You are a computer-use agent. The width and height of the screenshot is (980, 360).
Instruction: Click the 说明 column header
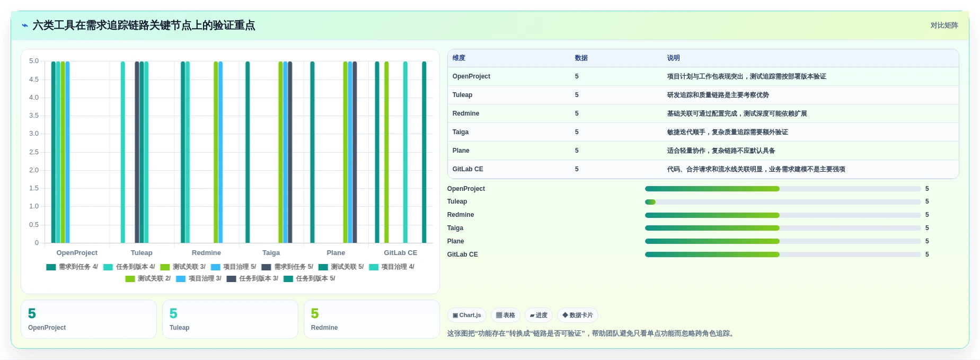tap(673, 58)
